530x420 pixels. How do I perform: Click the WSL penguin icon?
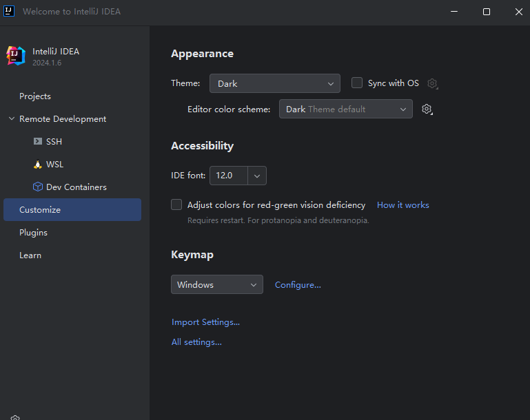[37, 164]
